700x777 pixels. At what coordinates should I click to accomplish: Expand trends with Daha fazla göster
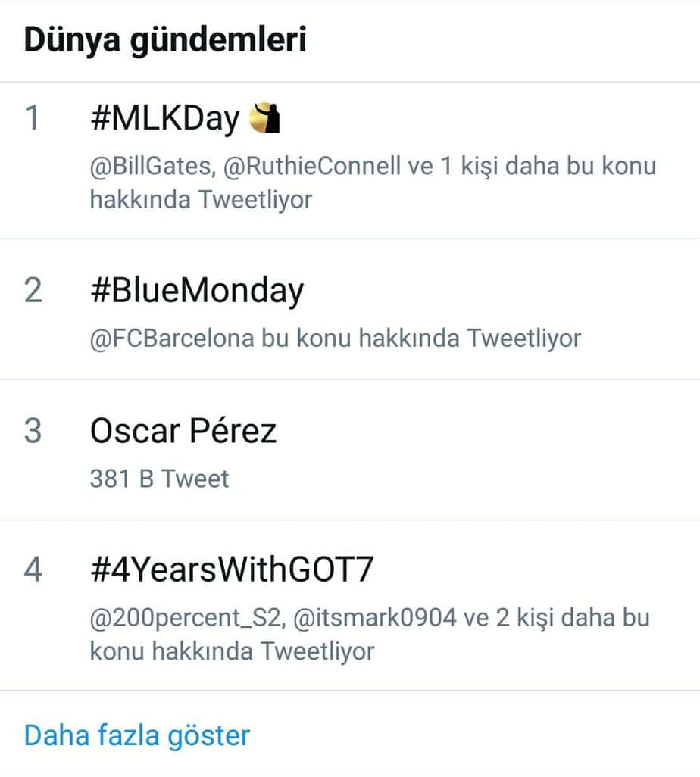tap(137, 735)
